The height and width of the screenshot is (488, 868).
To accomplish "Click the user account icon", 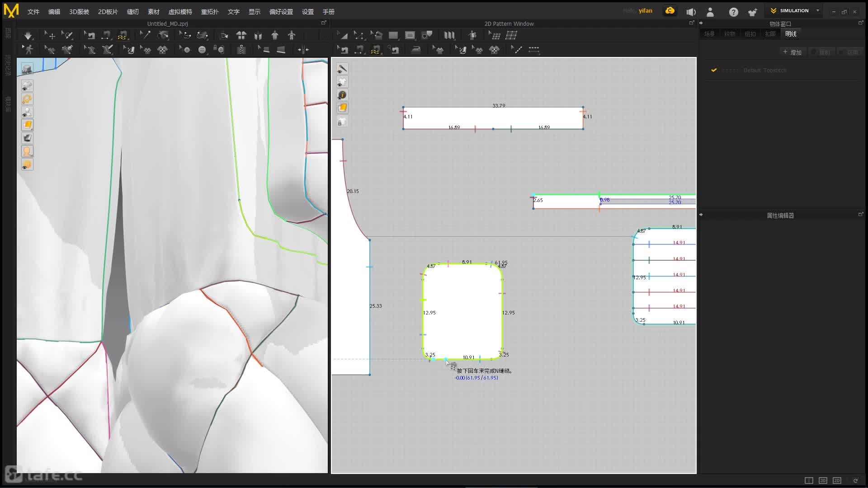I will pos(710,12).
